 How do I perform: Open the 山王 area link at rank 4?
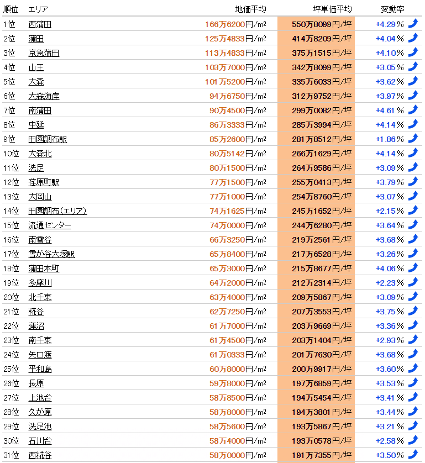coord(36,67)
